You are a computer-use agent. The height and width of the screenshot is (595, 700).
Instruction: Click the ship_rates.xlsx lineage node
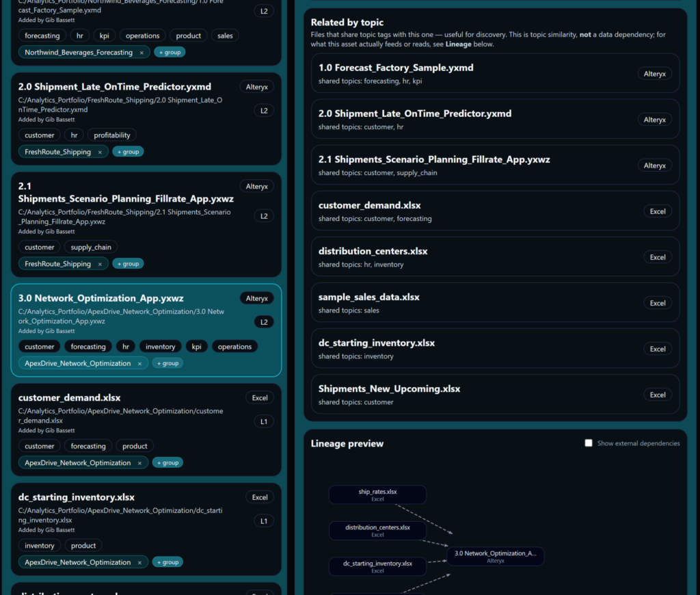(377, 495)
